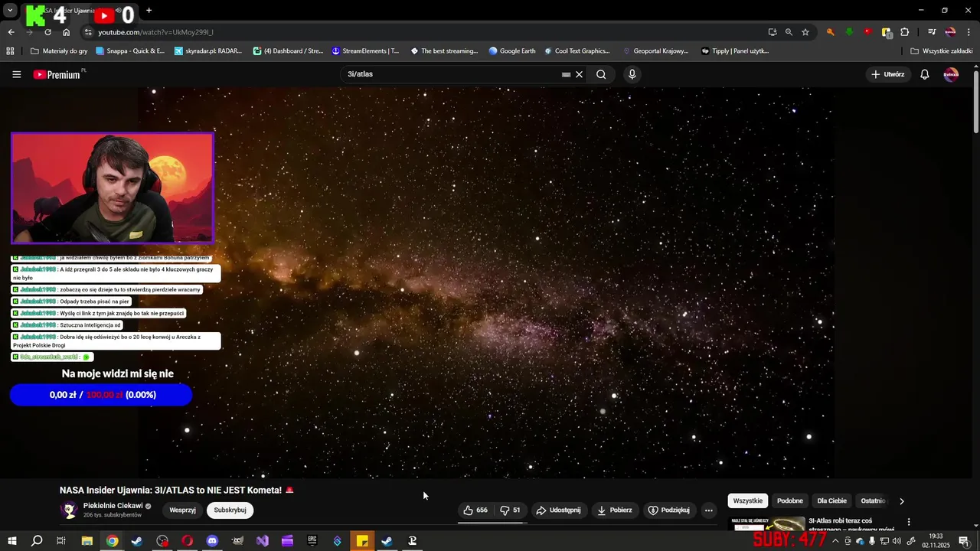Open the on-screen keyboard icon in search

click(566, 74)
